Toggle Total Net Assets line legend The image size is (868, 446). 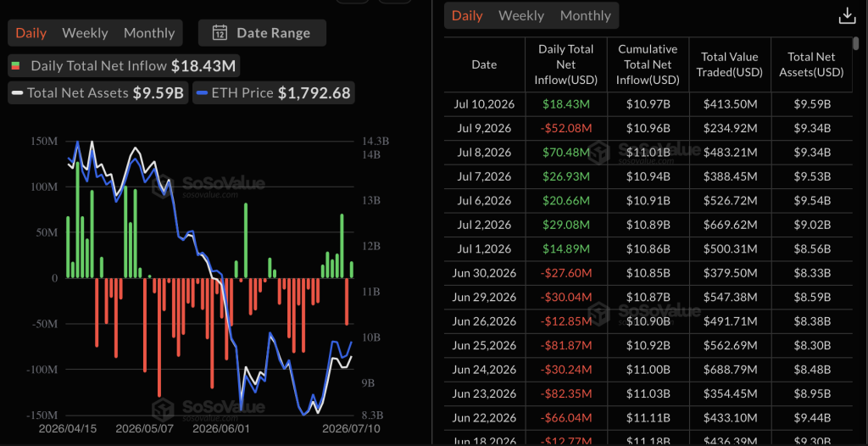coord(98,93)
